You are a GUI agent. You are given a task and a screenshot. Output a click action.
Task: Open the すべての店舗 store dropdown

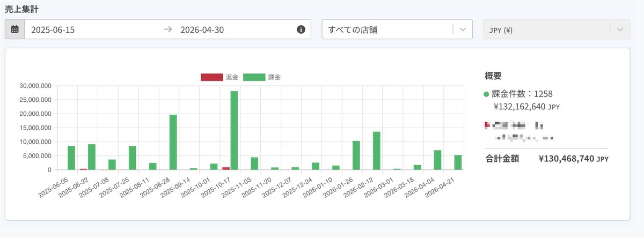(397, 29)
